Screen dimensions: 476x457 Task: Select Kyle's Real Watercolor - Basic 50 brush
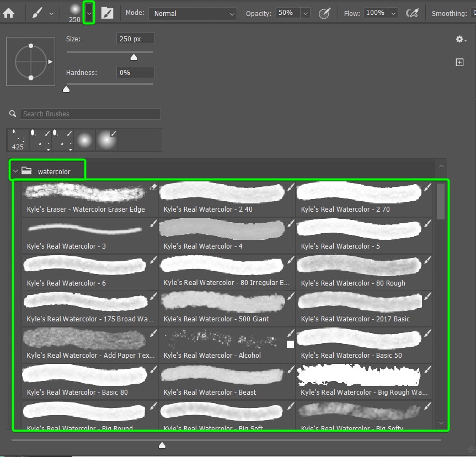pyautogui.click(x=364, y=345)
